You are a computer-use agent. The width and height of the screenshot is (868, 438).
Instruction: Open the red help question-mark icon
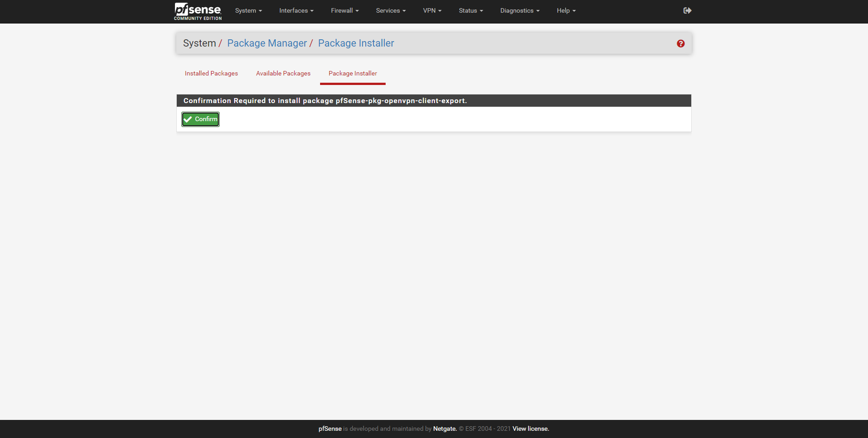[x=680, y=43]
